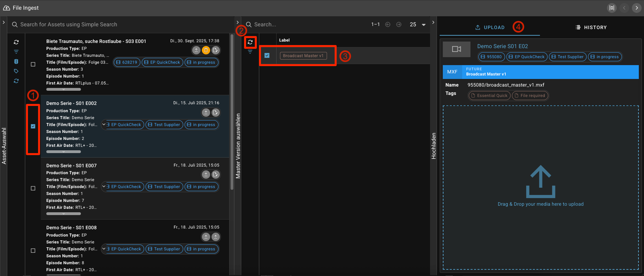Uncheck the Broadcast Master v1 checkbox
The height and width of the screenshot is (276, 644).
[x=267, y=55]
